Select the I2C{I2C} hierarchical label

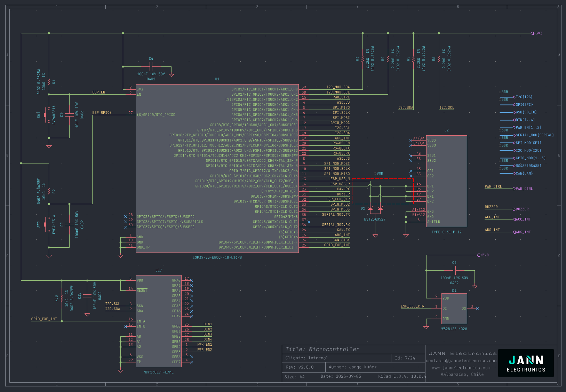click(523, 97)
